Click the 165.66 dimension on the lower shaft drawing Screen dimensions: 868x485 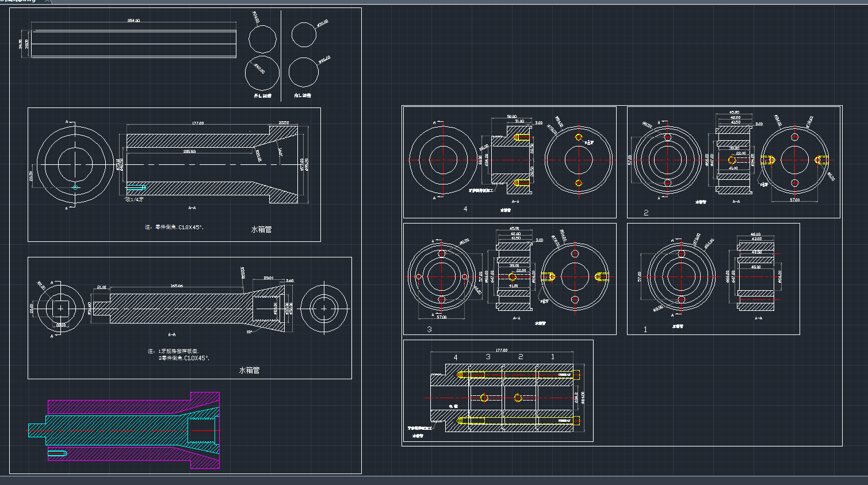coord(177,286)
